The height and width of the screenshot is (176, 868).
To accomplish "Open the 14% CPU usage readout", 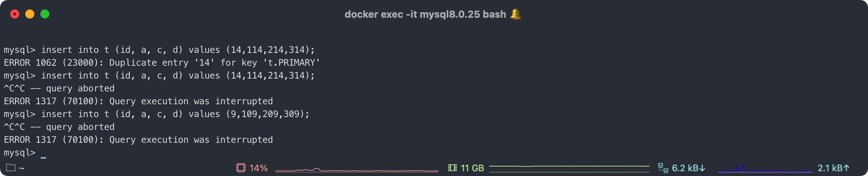I will pyautogui.click(x=259, y=168).
